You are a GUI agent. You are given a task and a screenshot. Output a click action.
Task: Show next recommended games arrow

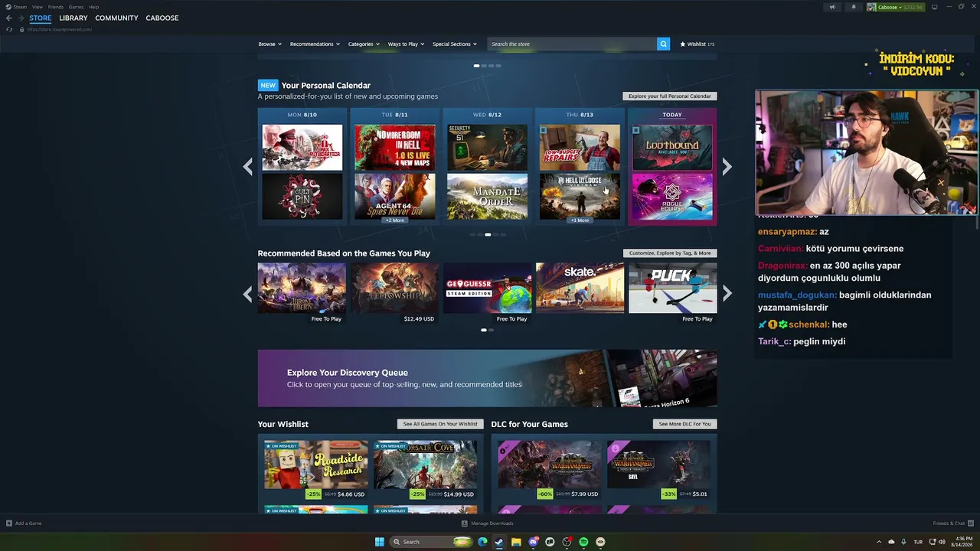(x=727, y=294)
